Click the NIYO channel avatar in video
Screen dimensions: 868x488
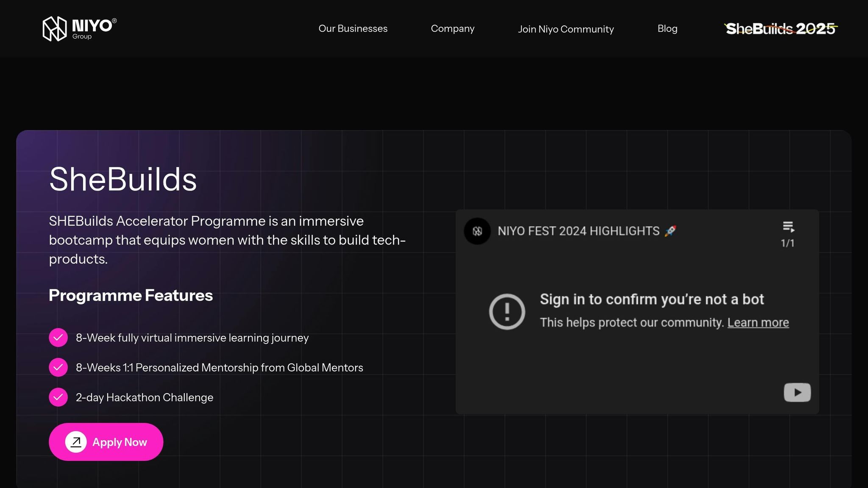tap(477, 231)
